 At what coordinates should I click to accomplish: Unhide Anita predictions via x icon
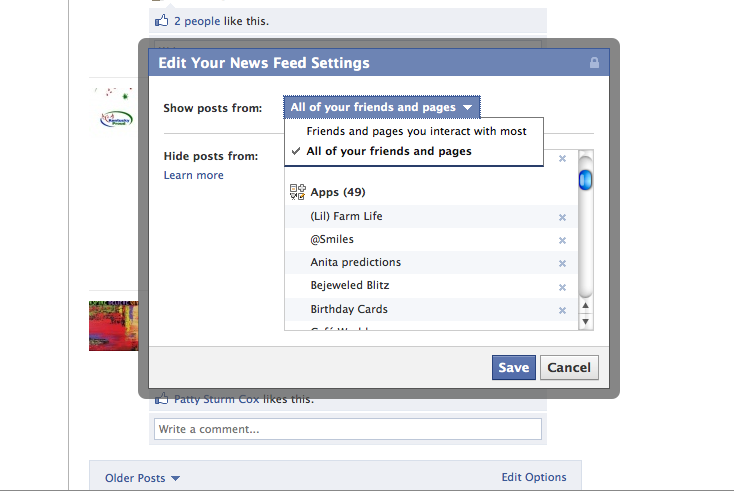pos(562,264)
